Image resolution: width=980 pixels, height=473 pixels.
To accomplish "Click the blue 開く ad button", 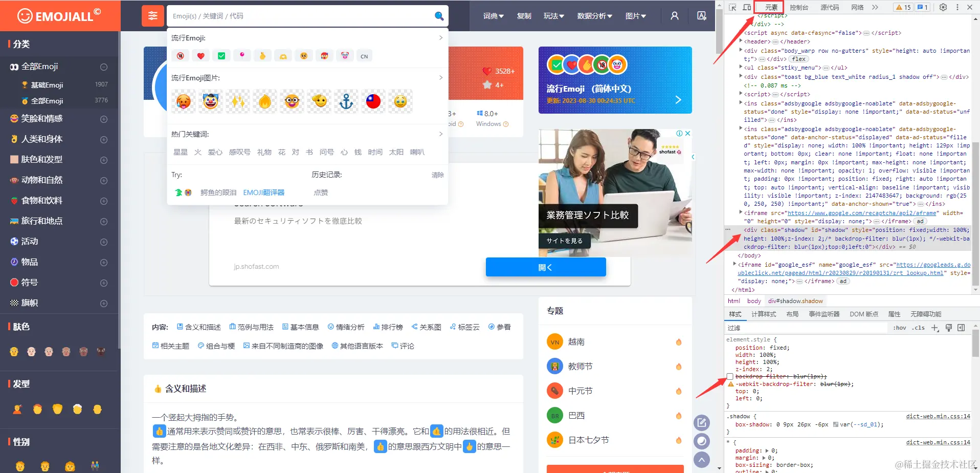I will [x=546, y=267].
